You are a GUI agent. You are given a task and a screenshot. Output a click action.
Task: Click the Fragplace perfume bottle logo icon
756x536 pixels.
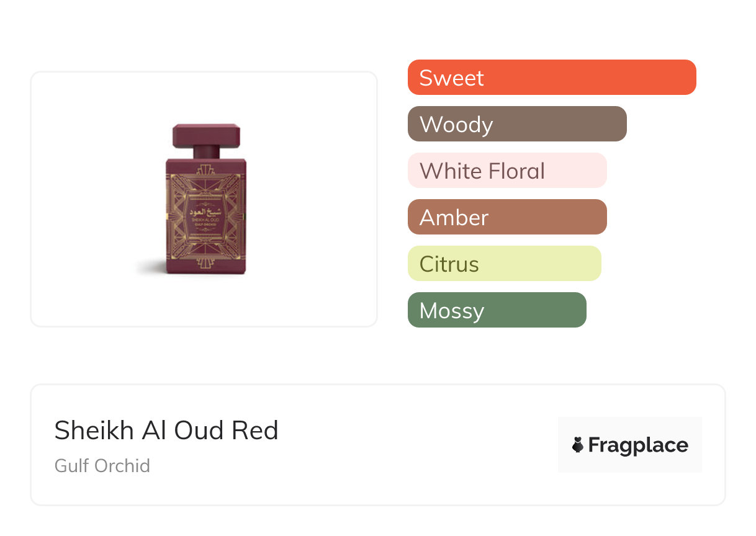(x=578, y=445)
